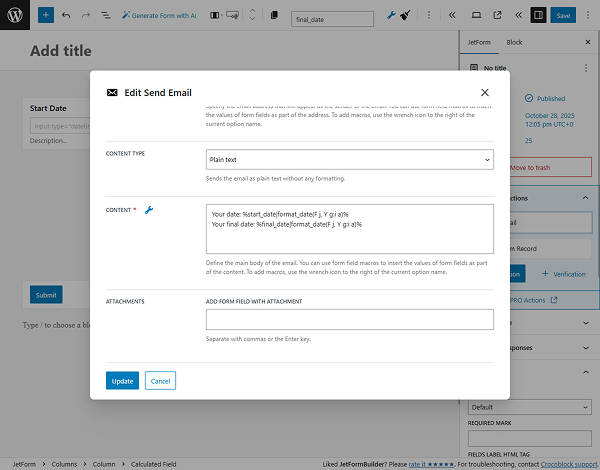
Task: Switch to the JetForm sidebar tab
Action: [x=479, y=42]
